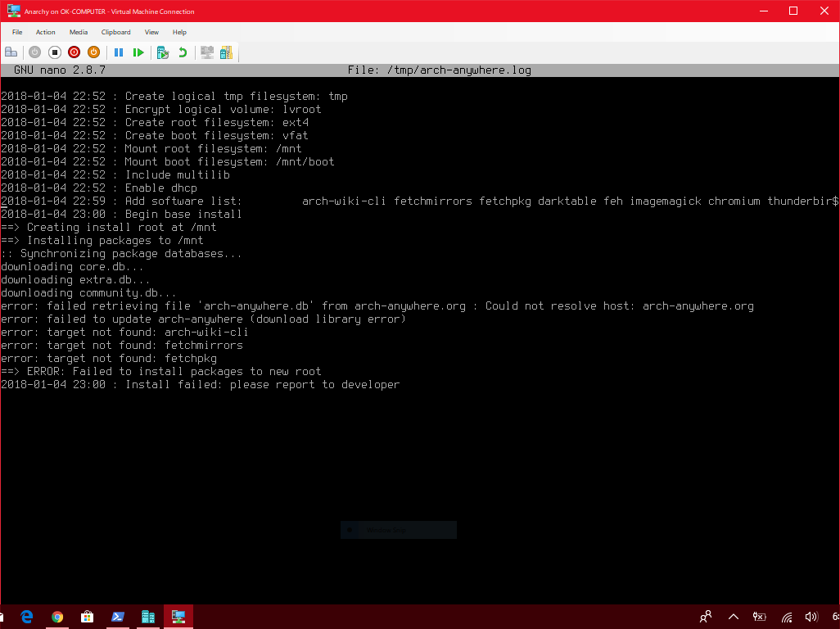This screenshot has width=840, height=629.
Task: Open Google Chrome from the taskbar
Action: [x=57, y=617]
